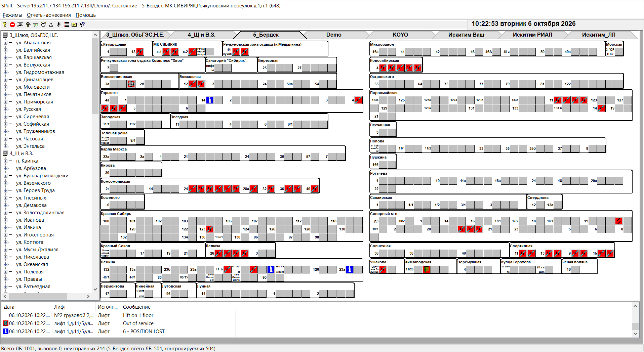644x352 pixels.
Task: Click green lift icon at Химзаводская 11/20
Action: point(427,269)
